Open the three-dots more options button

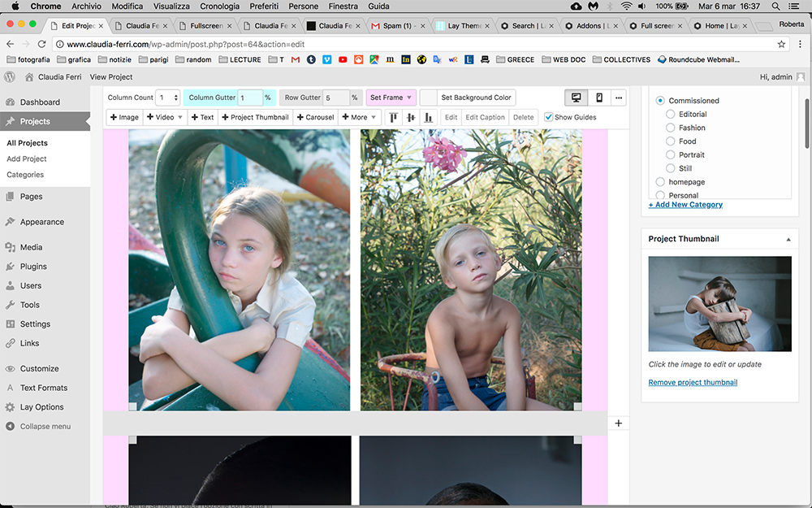coord(619,98)
